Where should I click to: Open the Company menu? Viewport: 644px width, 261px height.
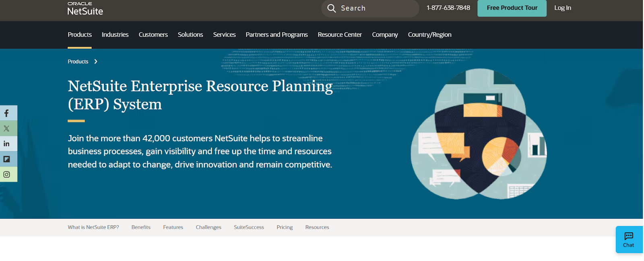point(385,35)
